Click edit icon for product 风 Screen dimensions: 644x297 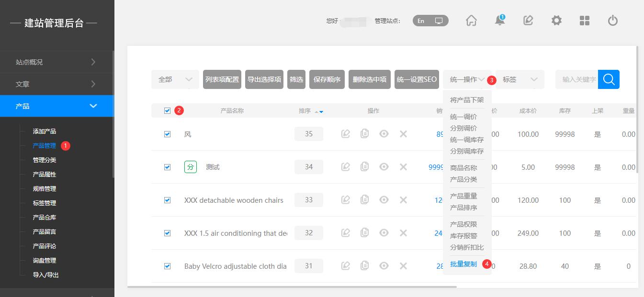(345, 134)
